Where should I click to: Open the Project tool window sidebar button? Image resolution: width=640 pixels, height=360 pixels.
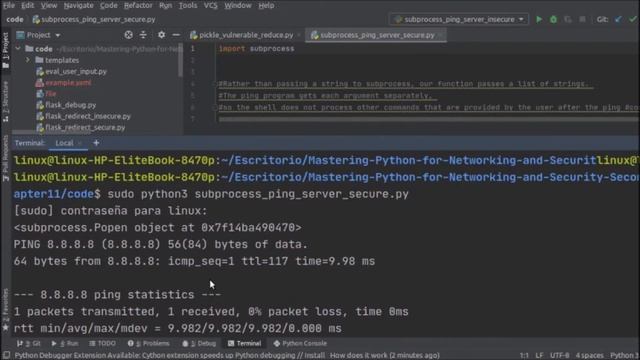pyautogui.click(x=5, y=50)
